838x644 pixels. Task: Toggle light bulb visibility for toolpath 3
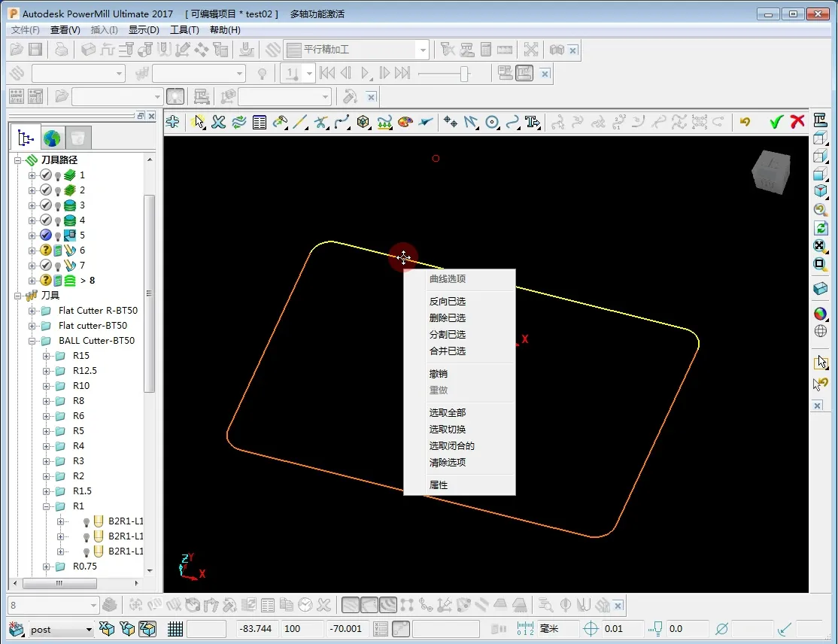57,205
